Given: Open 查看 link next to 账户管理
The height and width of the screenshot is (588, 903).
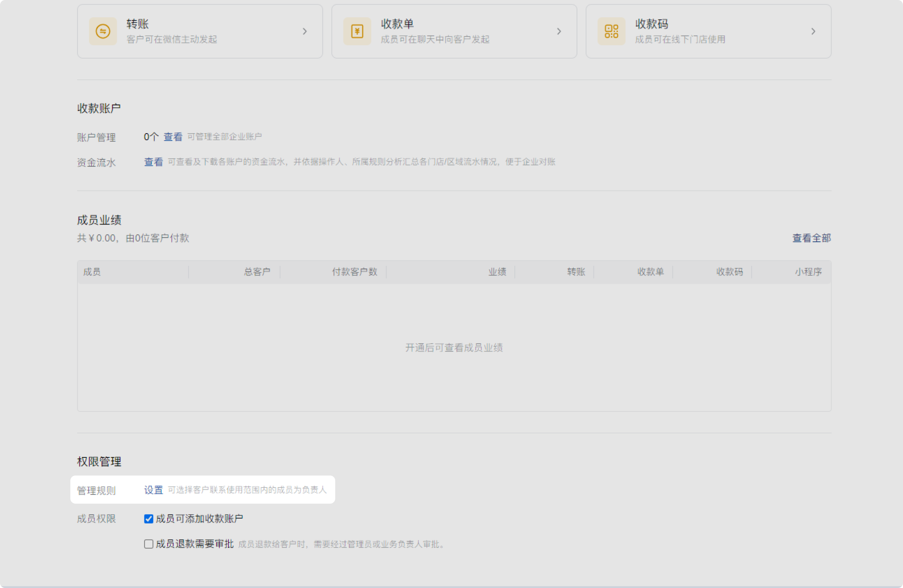Looking at the screenshot, I should (173, 137).
